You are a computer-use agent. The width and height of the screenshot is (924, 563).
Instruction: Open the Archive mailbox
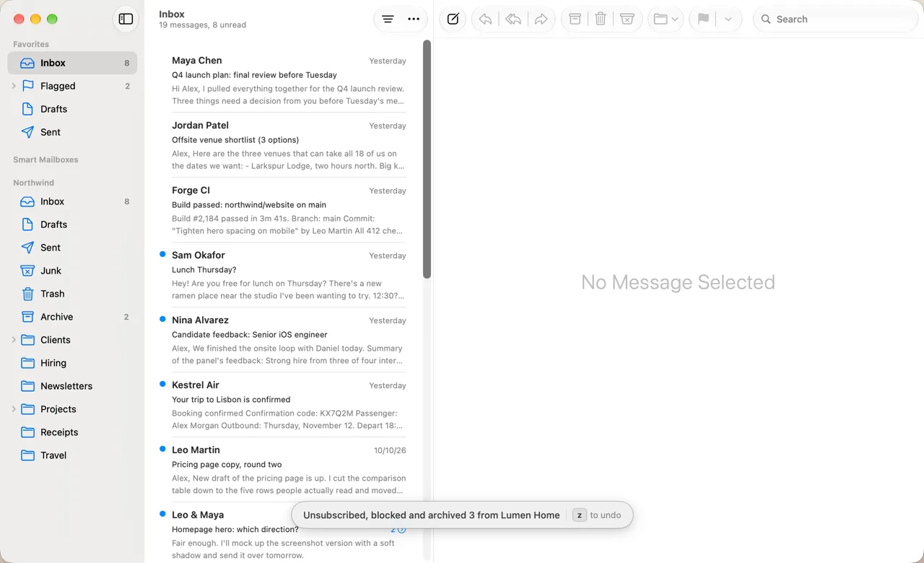click(72, 317)
